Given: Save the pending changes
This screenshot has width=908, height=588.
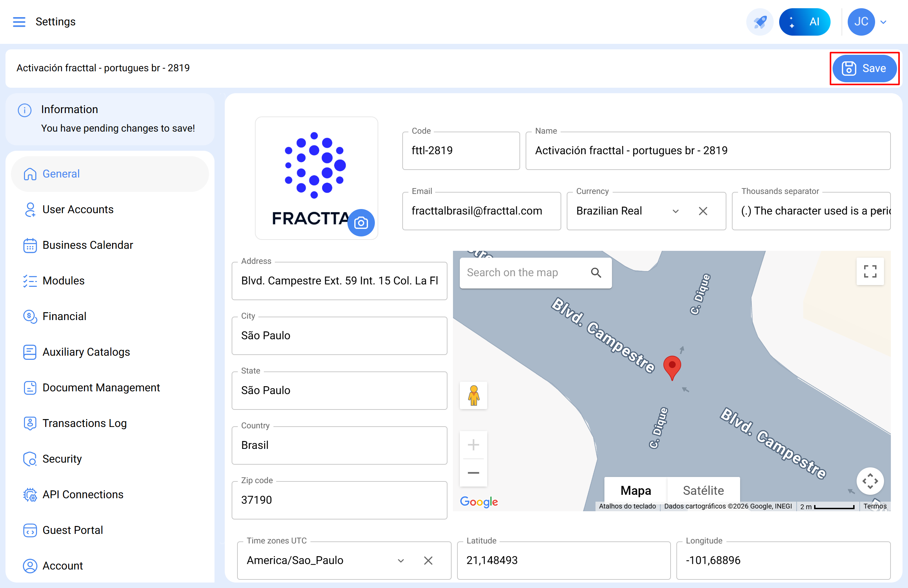Looking at the screenshot, I should pyautogui.click(x=864, y=68).
